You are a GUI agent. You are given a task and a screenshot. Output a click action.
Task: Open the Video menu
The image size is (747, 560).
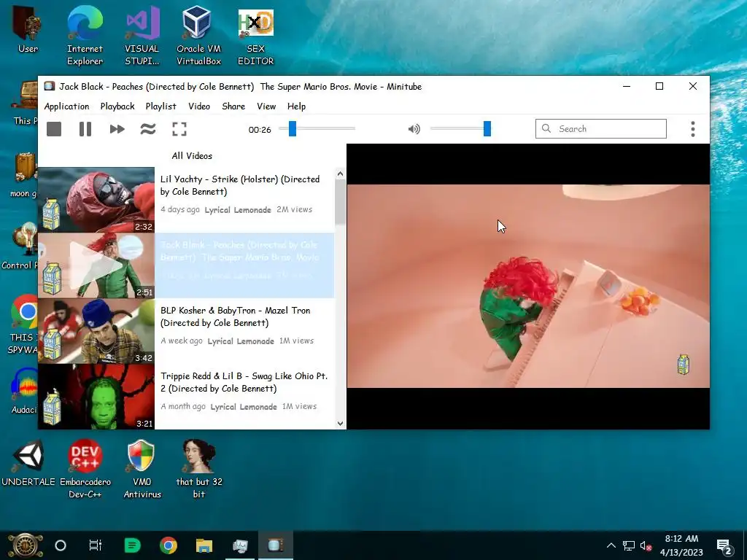coord(199,106)
